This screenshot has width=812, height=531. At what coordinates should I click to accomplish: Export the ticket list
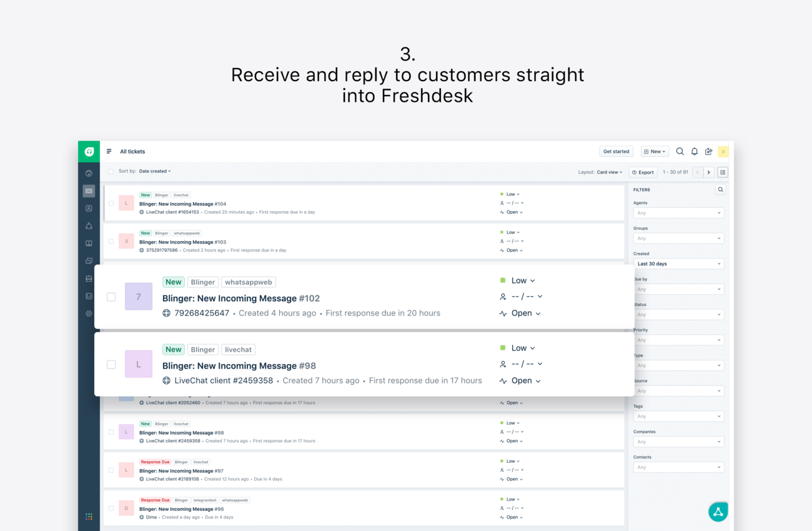pyautogui.click(x=643, y=172)
